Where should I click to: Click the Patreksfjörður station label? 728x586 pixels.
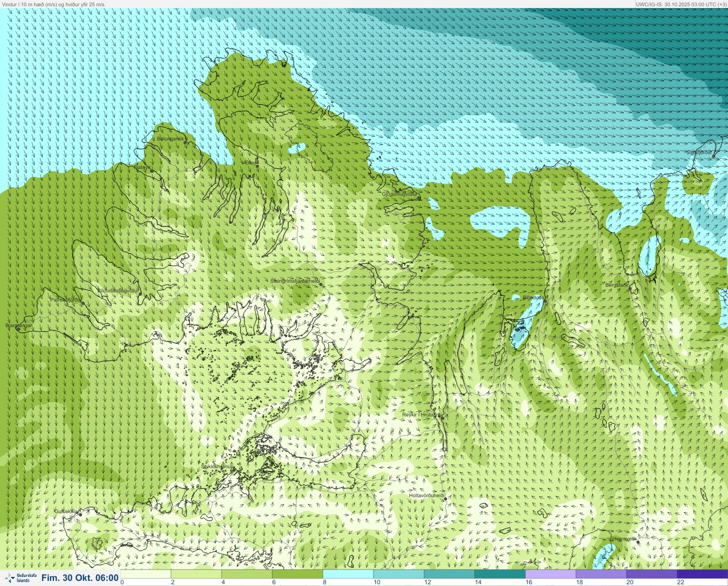click(67, 299)
